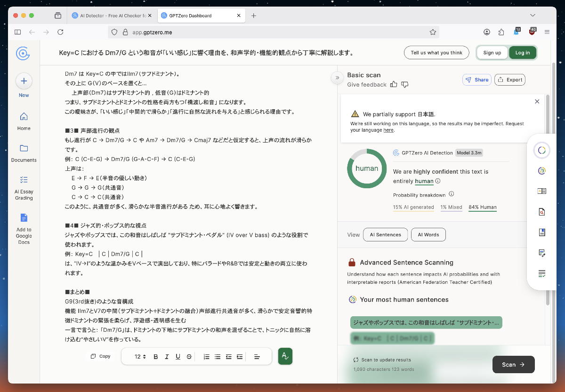Toggle the browser sidebar panel
This screenshot has width=565, height=392.
tap(17, 32)
